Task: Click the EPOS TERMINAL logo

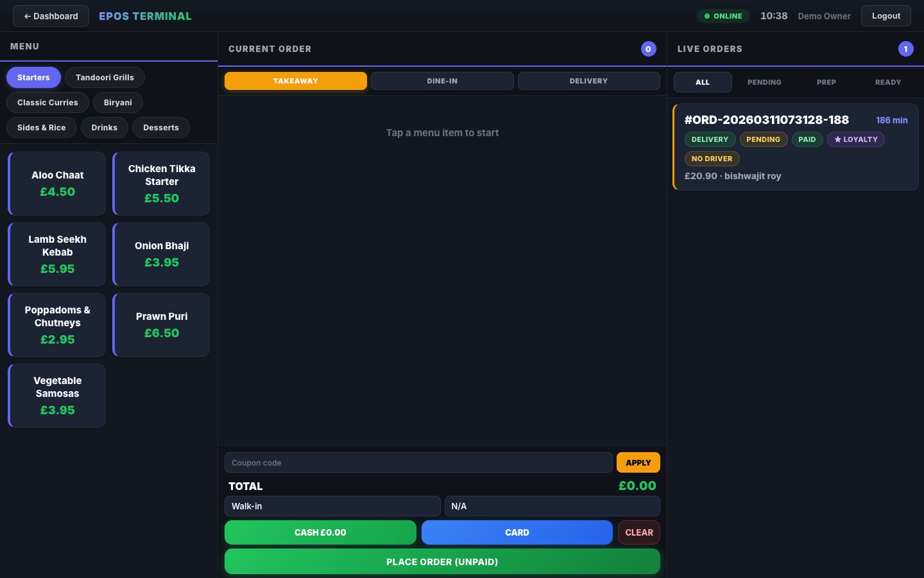Action: [x=145, y=16]
